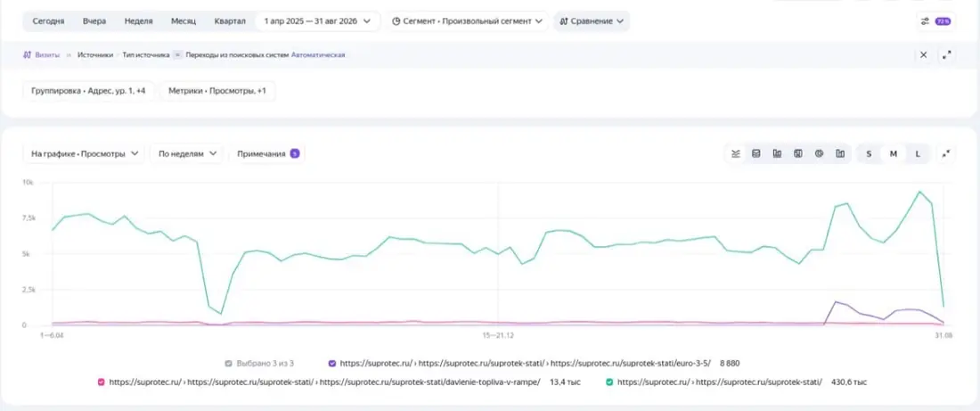Click the value 430,6 тыс in legend
Screen dimensions: 980x411
tap(849, 382)
